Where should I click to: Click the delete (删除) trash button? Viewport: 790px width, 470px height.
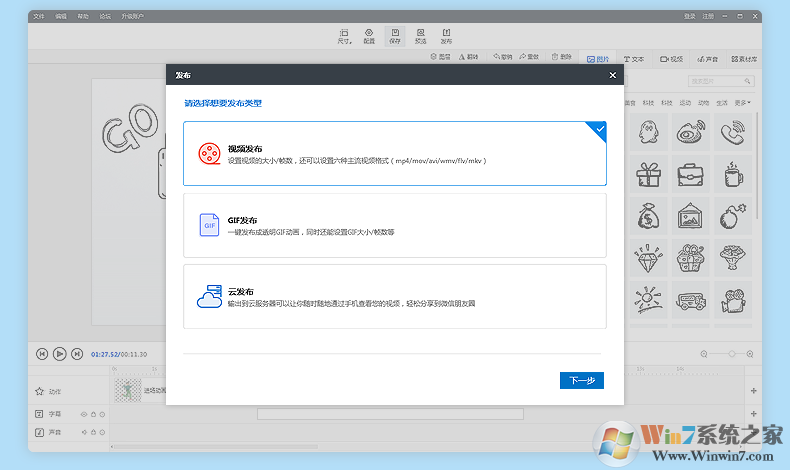(x=562, y=57)
